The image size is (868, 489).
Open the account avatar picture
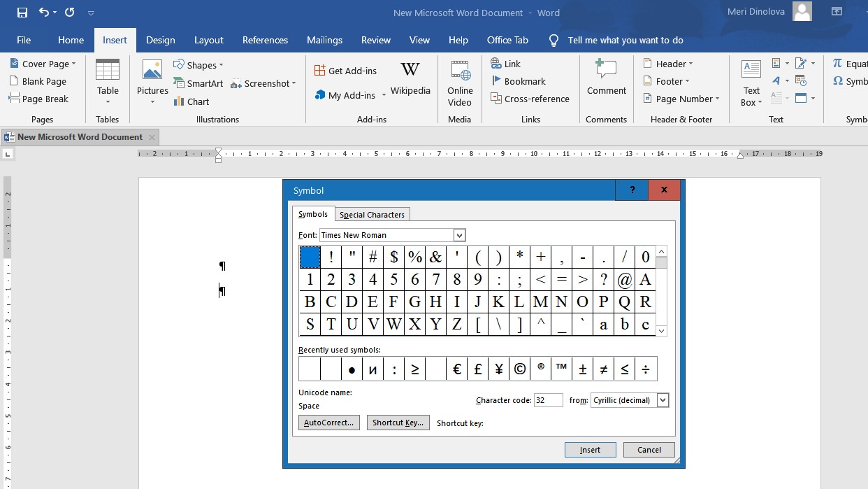point(802,12)
